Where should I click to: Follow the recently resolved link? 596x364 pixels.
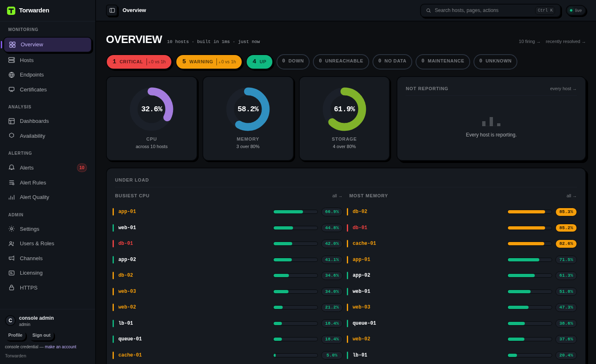566,42
